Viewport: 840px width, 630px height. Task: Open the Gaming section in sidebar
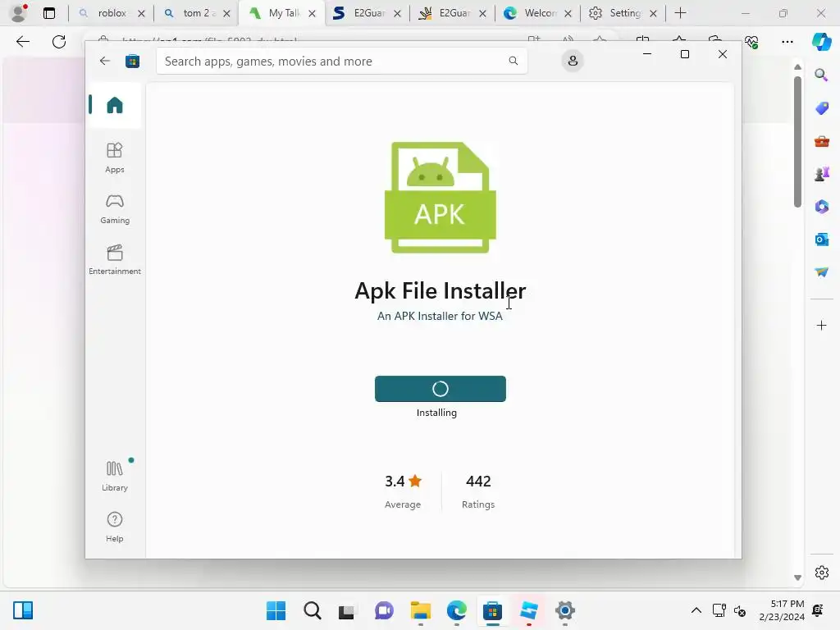pyautogui.click(x=114, y=209)
